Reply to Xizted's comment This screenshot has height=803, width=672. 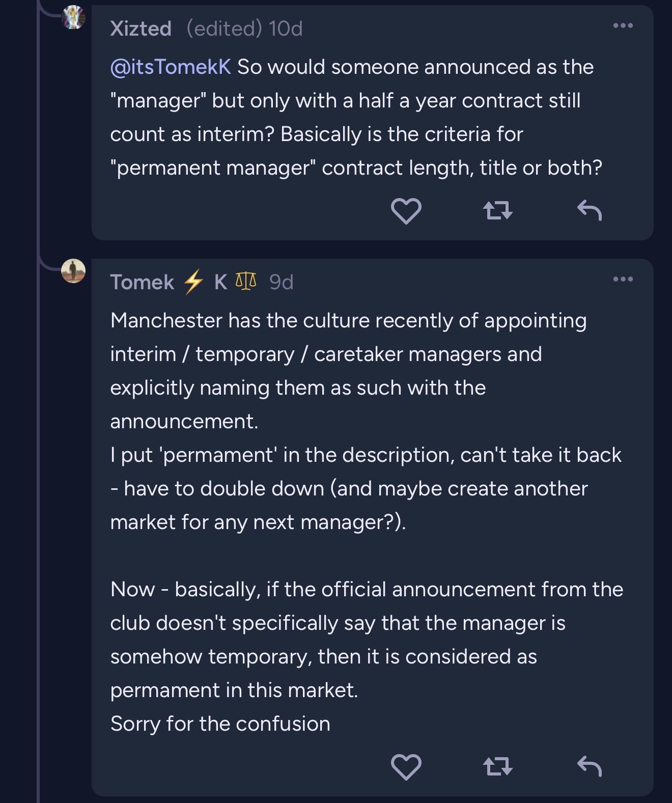590,210
